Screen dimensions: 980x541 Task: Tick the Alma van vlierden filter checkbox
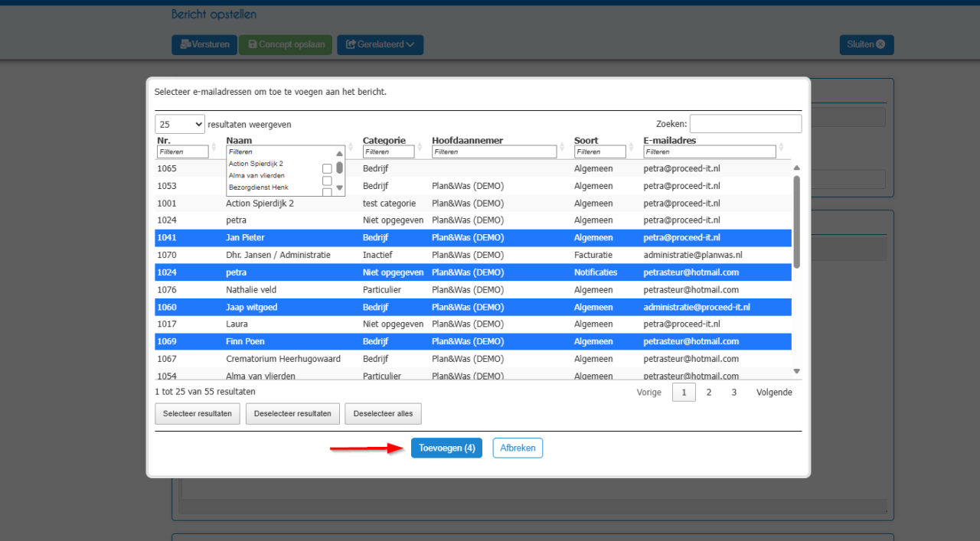click(x=327, y=181)
